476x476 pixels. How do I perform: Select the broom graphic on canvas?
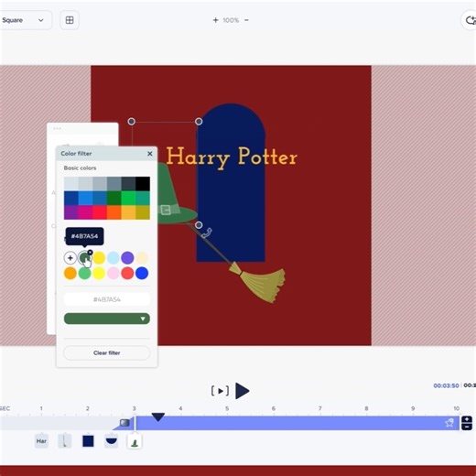tap(259, 282)
